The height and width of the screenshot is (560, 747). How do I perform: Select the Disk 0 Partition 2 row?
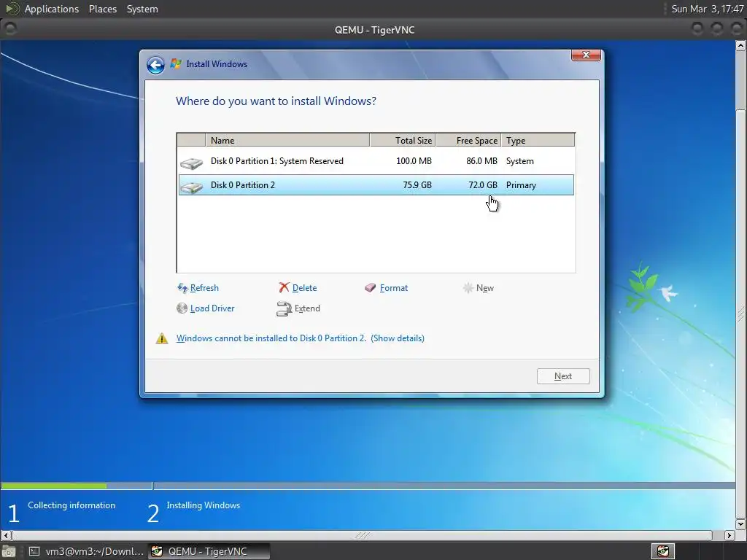coord(376,184)
